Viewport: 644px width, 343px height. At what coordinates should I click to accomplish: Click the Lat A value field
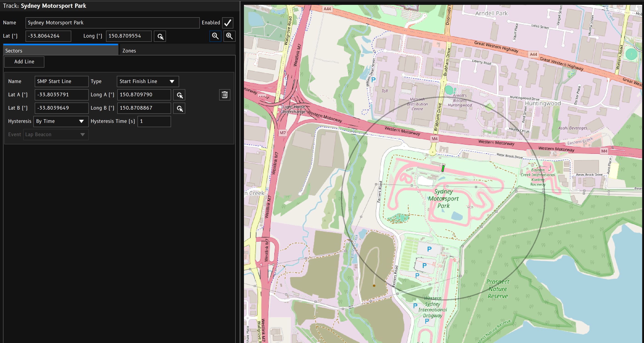click(61, 95)
